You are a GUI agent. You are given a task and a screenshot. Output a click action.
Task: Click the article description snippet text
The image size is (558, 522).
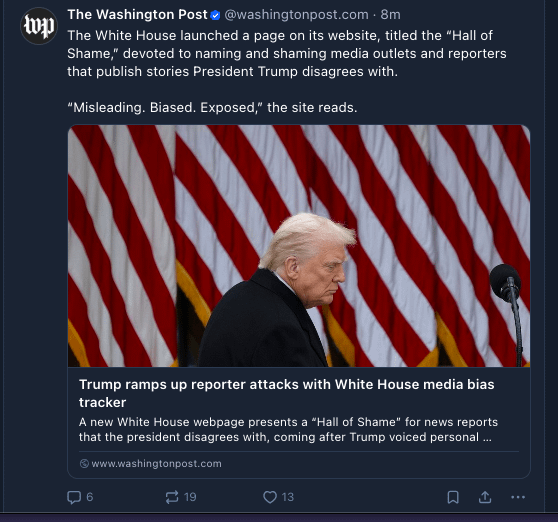tap(288, 429)
